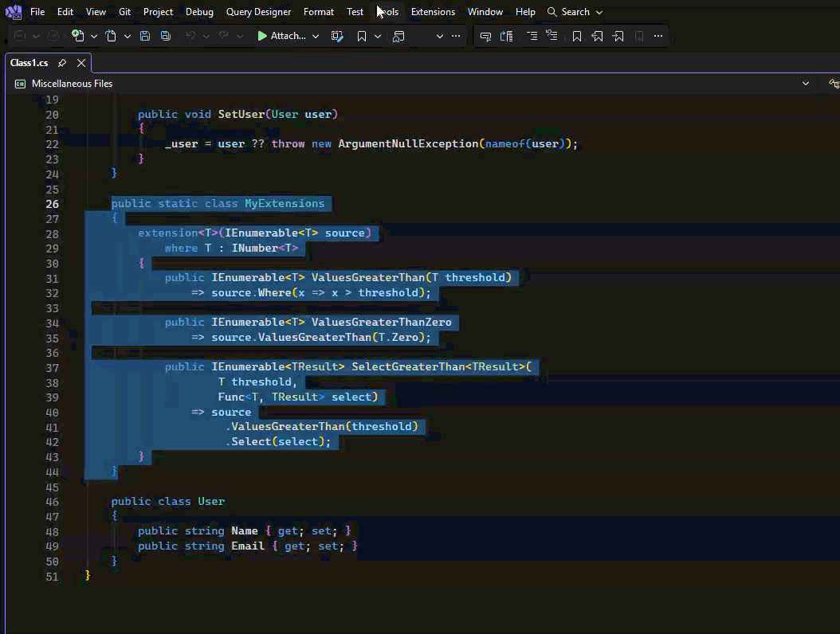This screenshot has height=634, width=840.
Task: Open the Debug menu
Action: pos(199,12)
